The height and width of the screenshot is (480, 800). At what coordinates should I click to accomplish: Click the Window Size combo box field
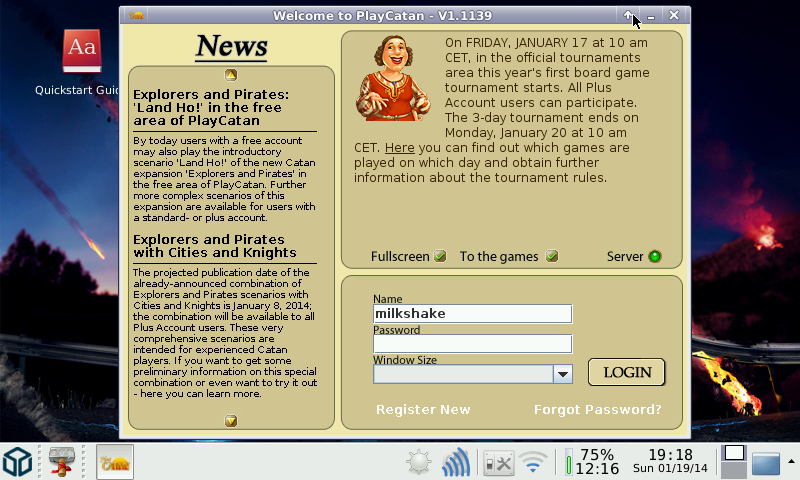click(x=463, y=374)
